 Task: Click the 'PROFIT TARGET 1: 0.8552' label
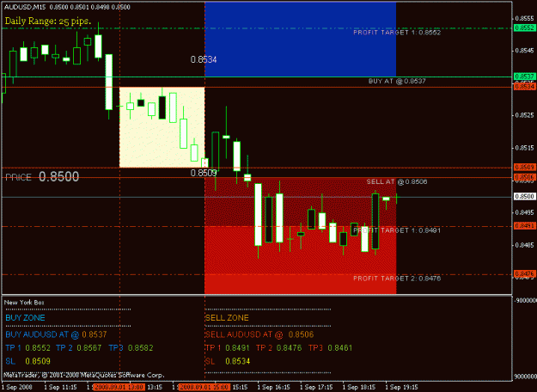click(397, 33)
